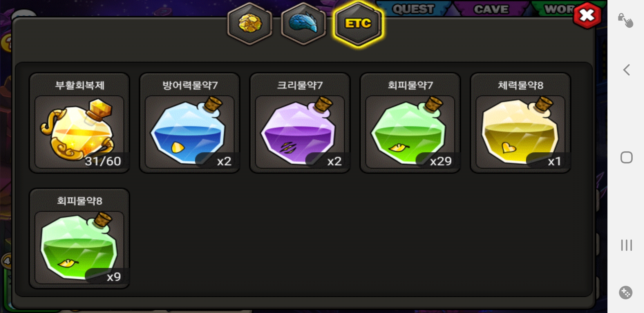Tap the Android back arrow
This screenshot has height=313, width=644.
(627, 70)
